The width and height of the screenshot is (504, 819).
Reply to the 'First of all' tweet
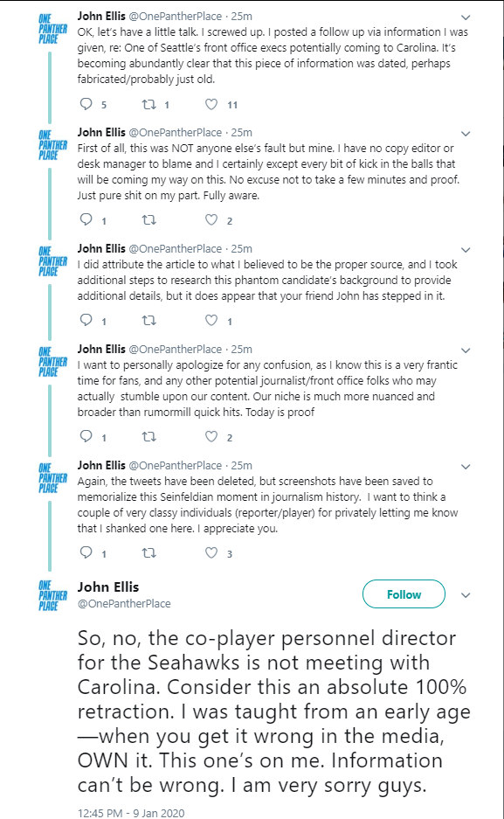pyautogui.click(x=86, y=220)
